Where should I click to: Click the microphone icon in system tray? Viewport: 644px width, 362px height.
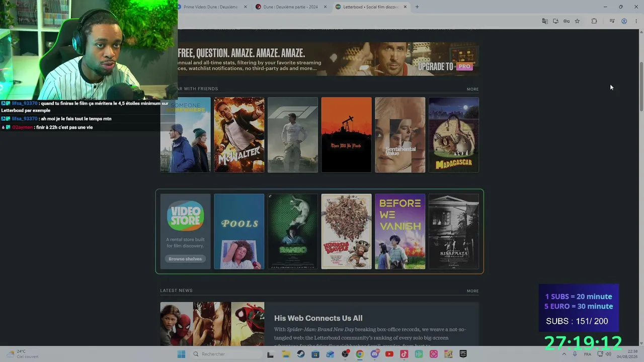575,354
